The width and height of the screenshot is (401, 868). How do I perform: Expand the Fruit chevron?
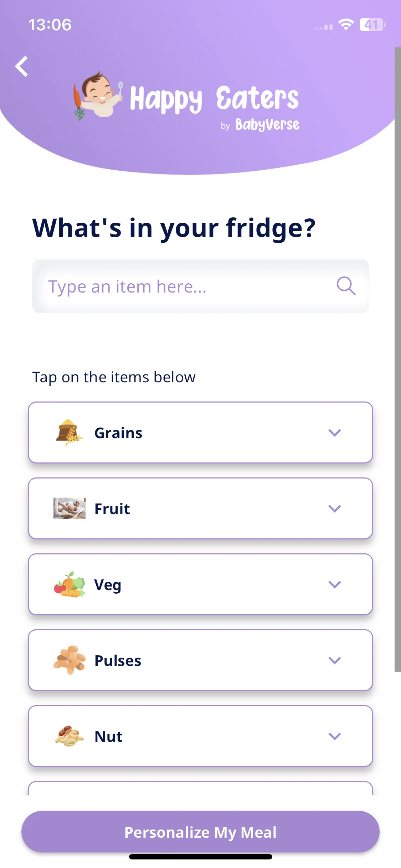[x=335, y=508]
